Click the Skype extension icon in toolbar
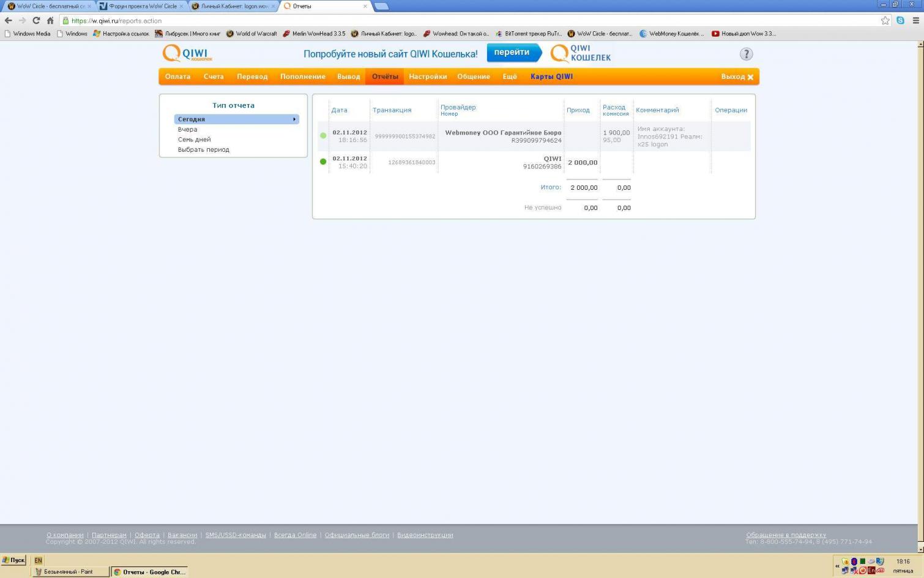Viewport: 924px width, 578px height. (900, 20)
